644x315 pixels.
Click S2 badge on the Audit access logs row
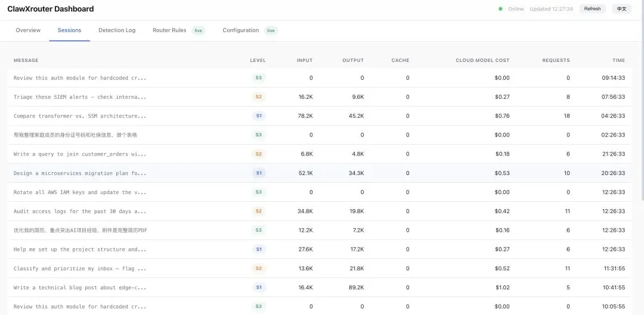pos(259,211)
